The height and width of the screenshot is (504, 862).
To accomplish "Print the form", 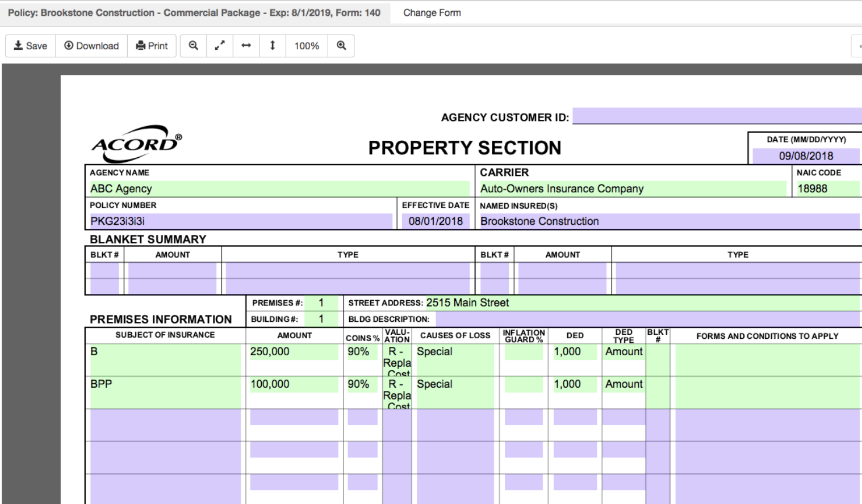I will click(x=152, y=46).
